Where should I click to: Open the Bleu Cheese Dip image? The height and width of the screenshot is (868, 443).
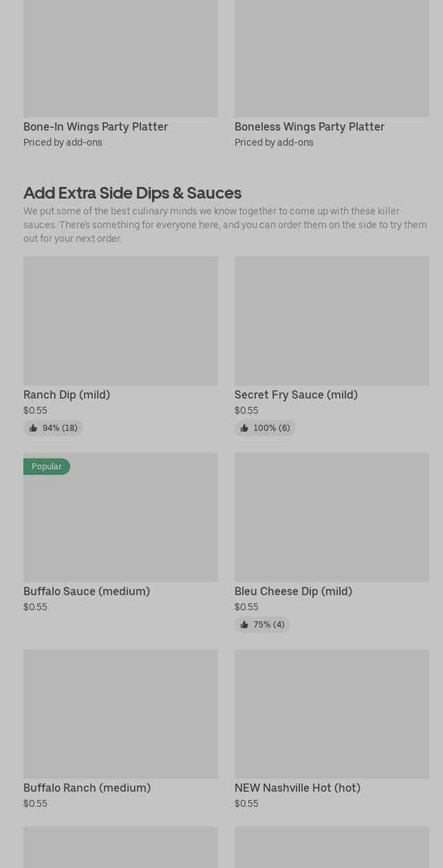point(332,518)
